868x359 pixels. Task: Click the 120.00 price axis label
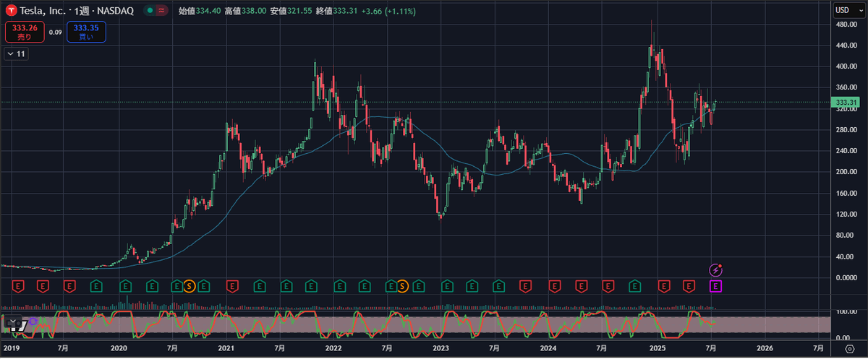(x=846, y=215)
